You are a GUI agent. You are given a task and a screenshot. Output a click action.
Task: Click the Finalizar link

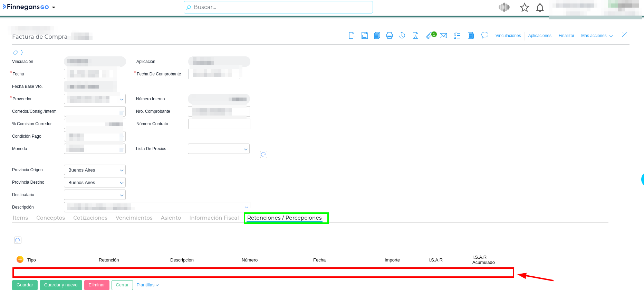566,36
